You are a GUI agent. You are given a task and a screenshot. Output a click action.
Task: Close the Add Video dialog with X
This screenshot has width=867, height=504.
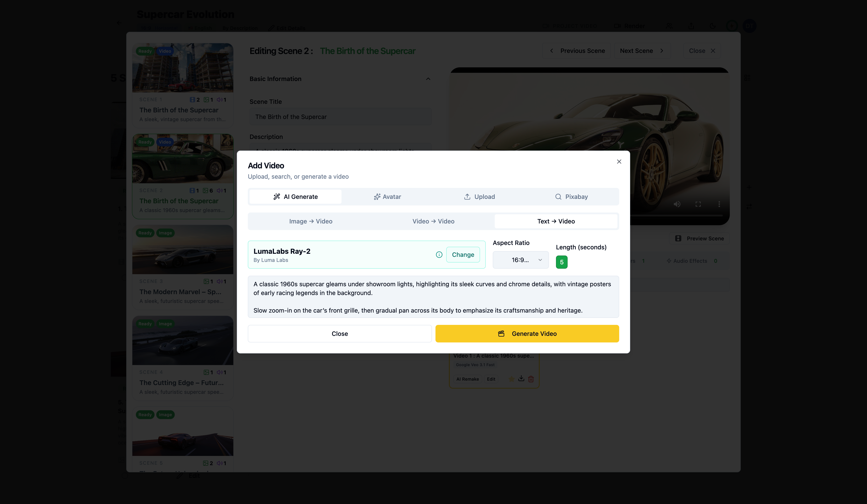pyautogui.click(x=619, y=162)
